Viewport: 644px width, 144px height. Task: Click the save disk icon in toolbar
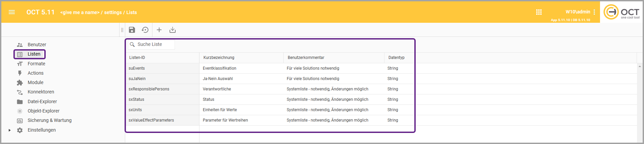pos(132,30)
